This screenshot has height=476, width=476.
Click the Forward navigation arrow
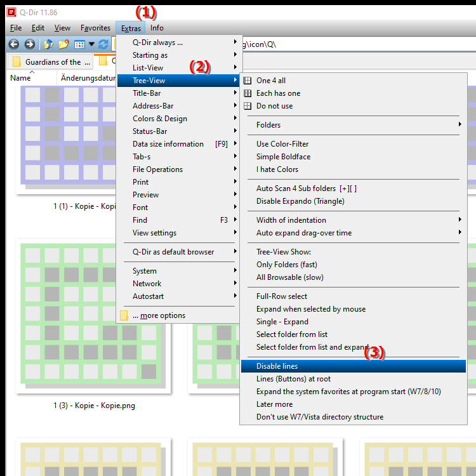(29, 44)
